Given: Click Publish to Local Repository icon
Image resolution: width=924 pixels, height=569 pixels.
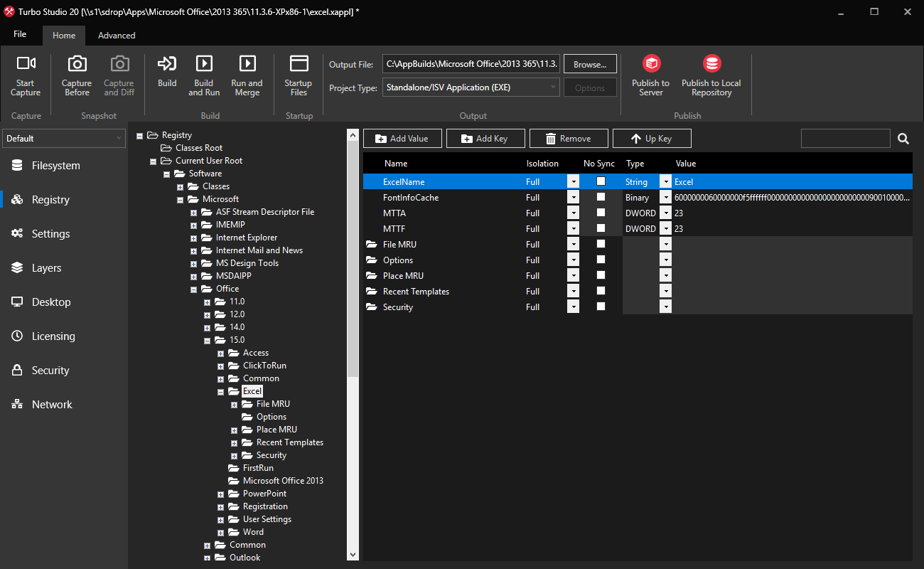Looking at the screenshot, I should click(711, 64).
